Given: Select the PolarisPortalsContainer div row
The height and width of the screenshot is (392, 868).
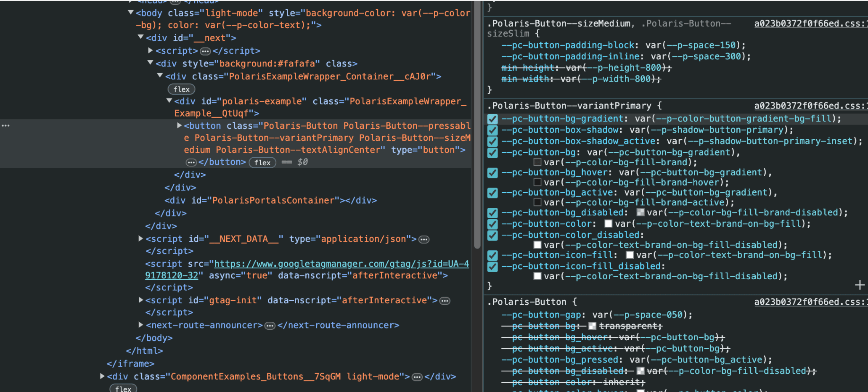Looking at the screenshot, I should pyautogui.click(x=271, y=200).
